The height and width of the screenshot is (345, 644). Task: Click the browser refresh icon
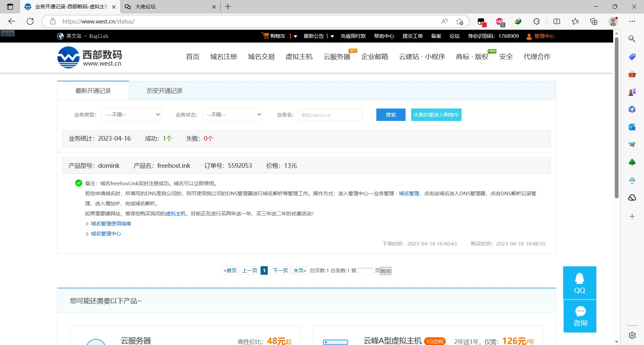[x=30, y=21]
